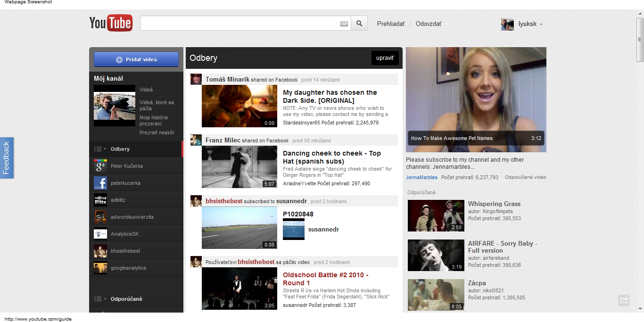Open the AnalyticsSK channel icon
Viewport: 644px width, 322px height.
click(100, 234)
